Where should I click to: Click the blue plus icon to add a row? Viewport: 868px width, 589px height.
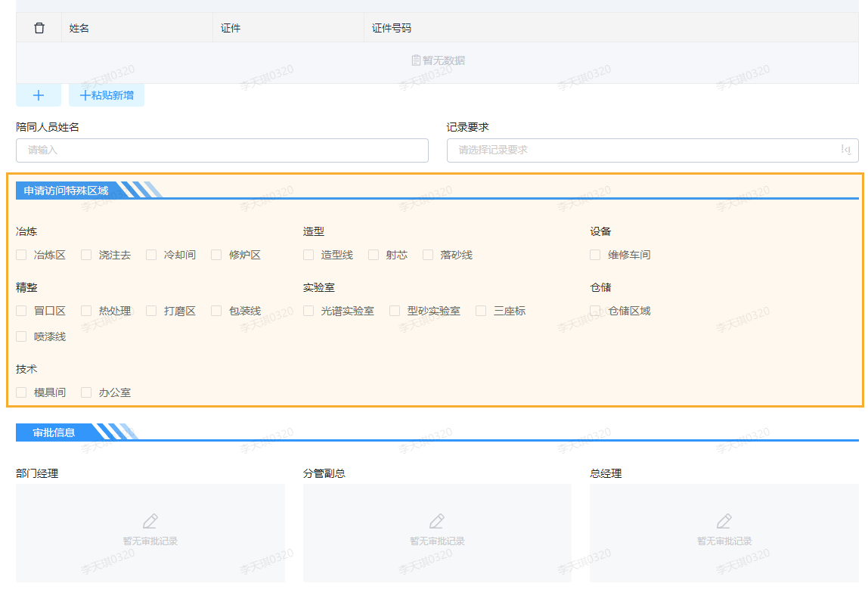point(39,95)
